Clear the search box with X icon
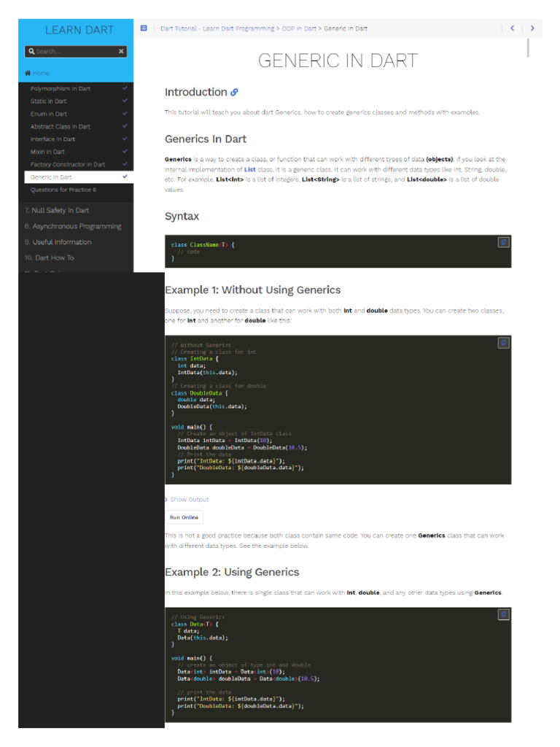Image resolution: width=560 pixels, height=747 pixels. point(121,51)
